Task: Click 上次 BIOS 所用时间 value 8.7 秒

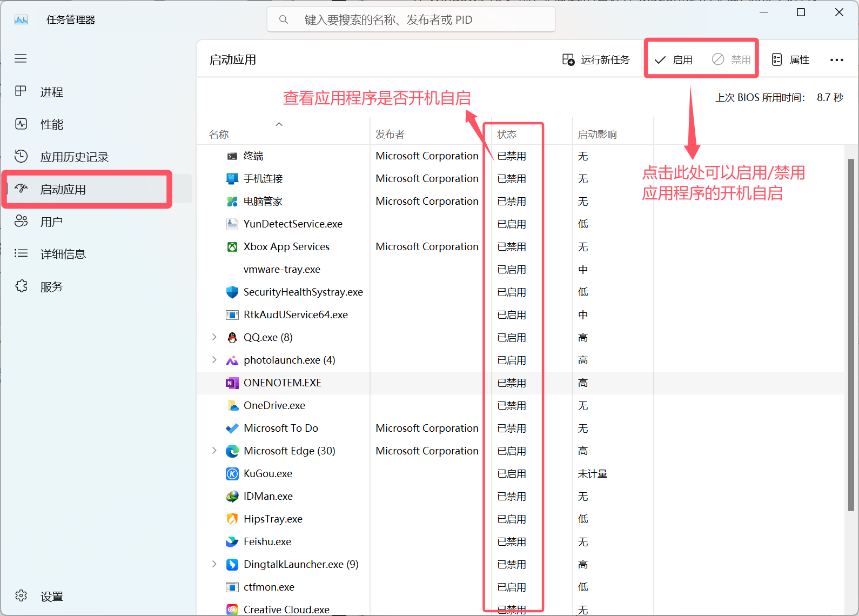Action: click(x=830, y=98)
